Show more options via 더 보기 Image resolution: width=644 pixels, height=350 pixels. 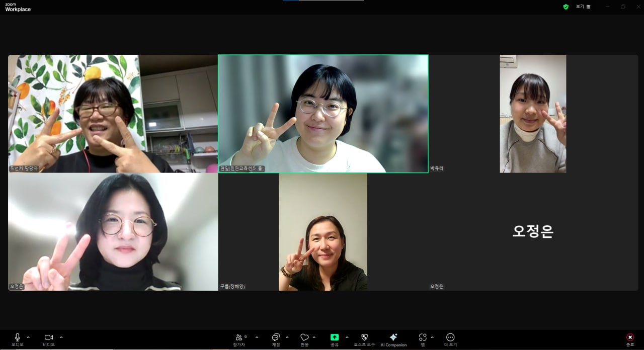tap(450, 340)
